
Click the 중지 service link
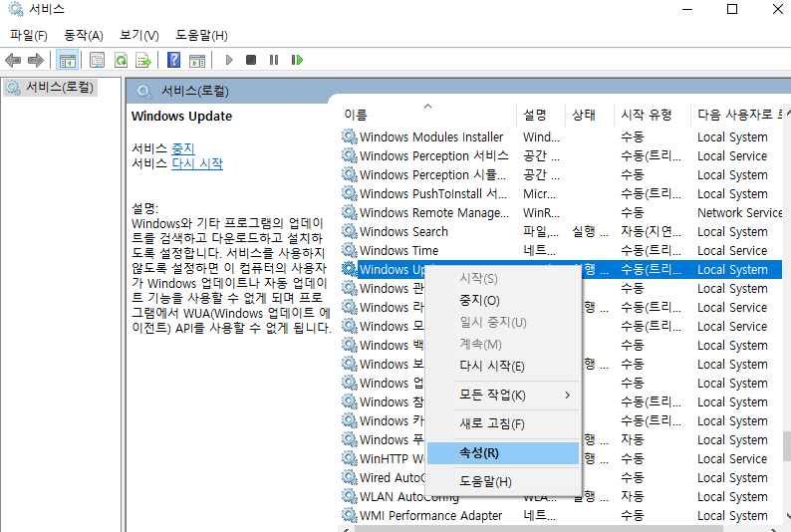coord(183,148)
